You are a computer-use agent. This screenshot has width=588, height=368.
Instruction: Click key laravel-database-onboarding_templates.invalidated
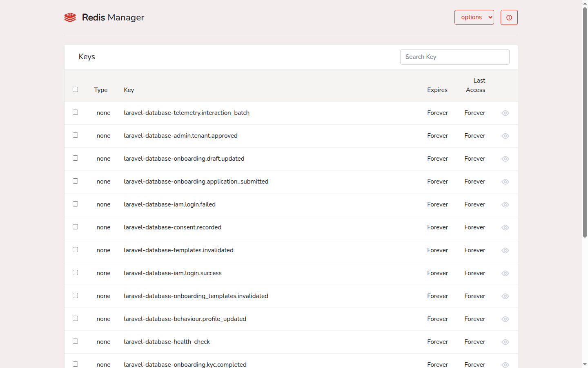tap(196, 296)
